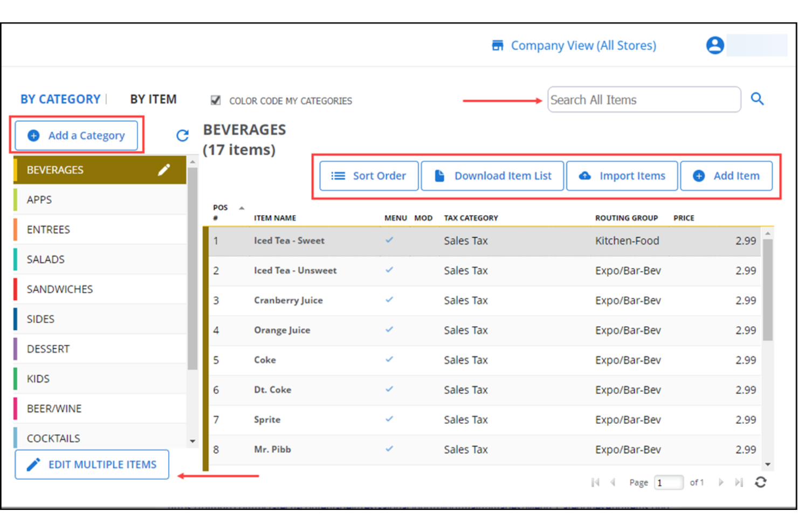Screen dimensions: 798x532
Task: Type in the Search All Items field
Action: [644, 99]
